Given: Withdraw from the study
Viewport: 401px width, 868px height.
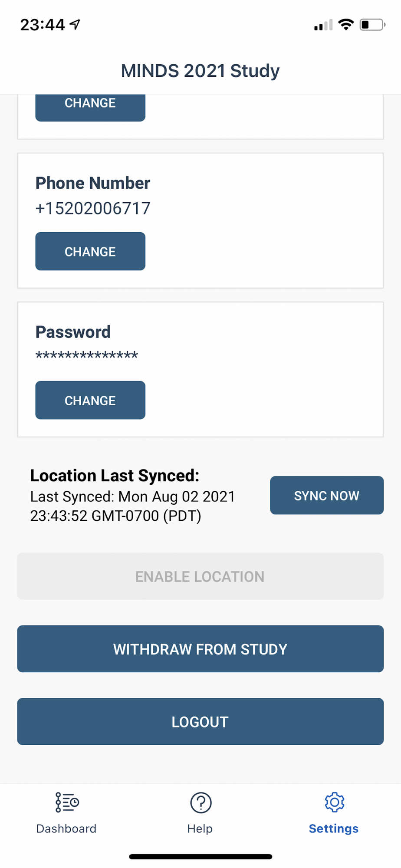Looking at the screenshot, I should pyautogui.click(x=200, y=649).
